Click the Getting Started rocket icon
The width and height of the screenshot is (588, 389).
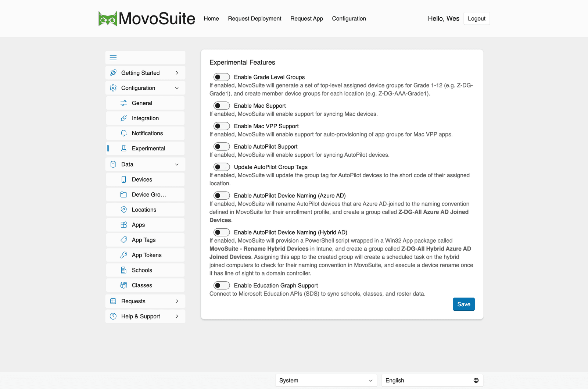[x=113, y=73]
